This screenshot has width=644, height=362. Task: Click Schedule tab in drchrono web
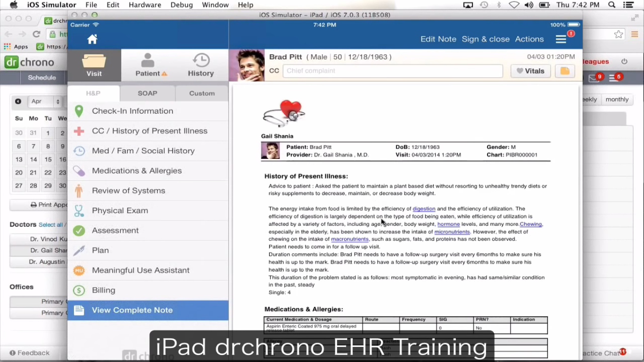(x=42, y=78)
